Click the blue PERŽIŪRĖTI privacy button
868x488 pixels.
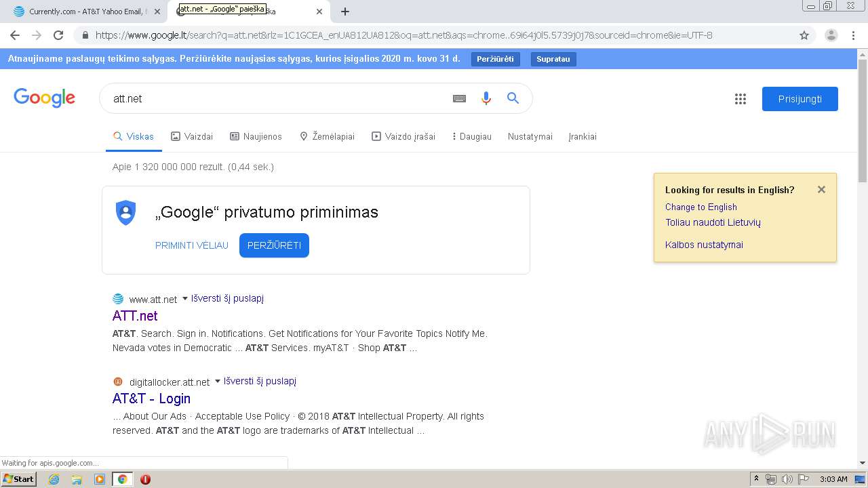pyautogui.click(x=274, y=245)
